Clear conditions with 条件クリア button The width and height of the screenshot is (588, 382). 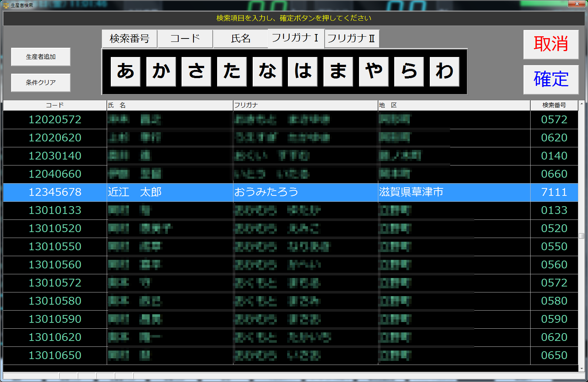coord(41,83)
